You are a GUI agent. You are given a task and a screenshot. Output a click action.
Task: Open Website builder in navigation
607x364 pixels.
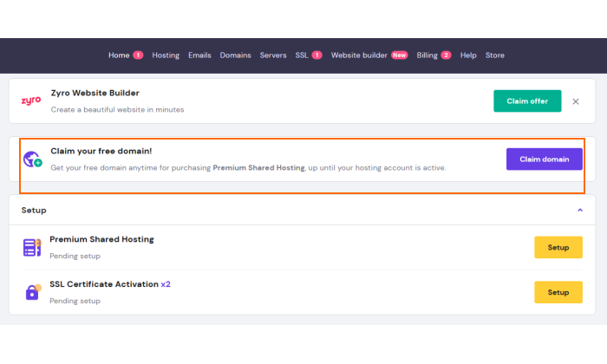pos(359,55)
